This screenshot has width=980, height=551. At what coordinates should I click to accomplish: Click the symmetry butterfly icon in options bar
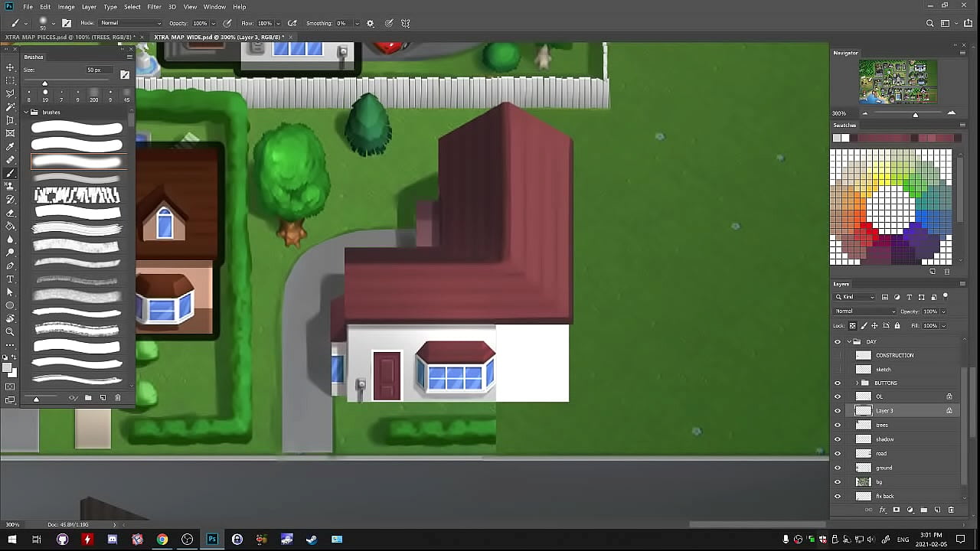[x=406, y=24]
